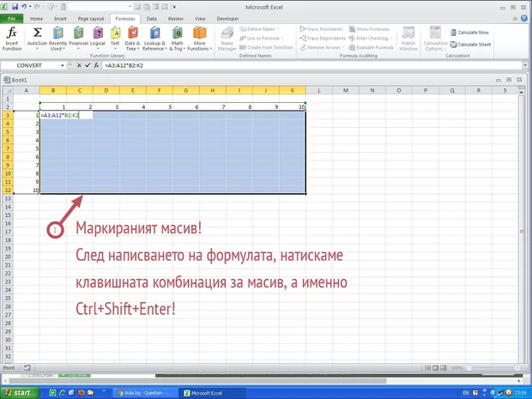The image size is (532, 399).
Task: Open Quick Access toolbar customize dropdown
Action: point(174,7)
